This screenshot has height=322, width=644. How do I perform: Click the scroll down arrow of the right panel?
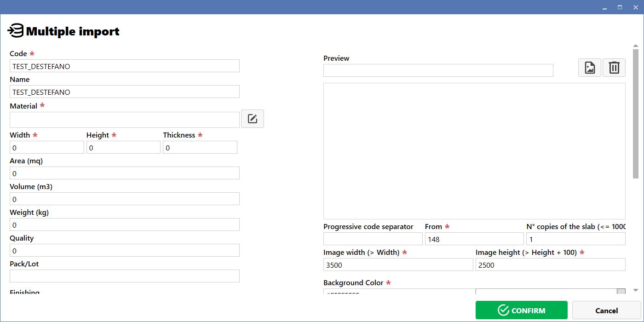(636, 290)
